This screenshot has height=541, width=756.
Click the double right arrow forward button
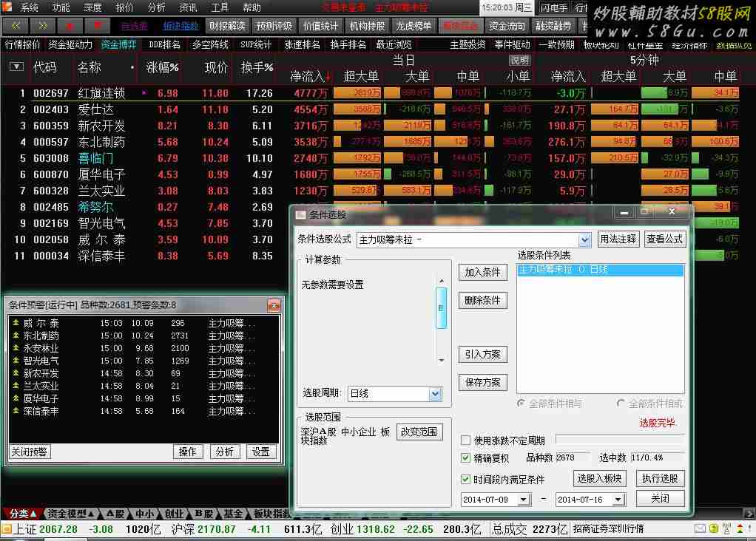44,26
